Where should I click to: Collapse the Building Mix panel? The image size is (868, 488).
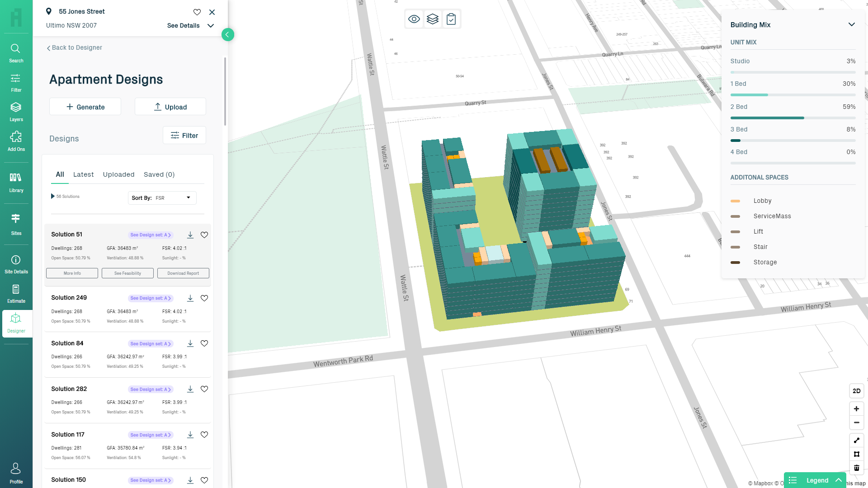coord(851,25)
